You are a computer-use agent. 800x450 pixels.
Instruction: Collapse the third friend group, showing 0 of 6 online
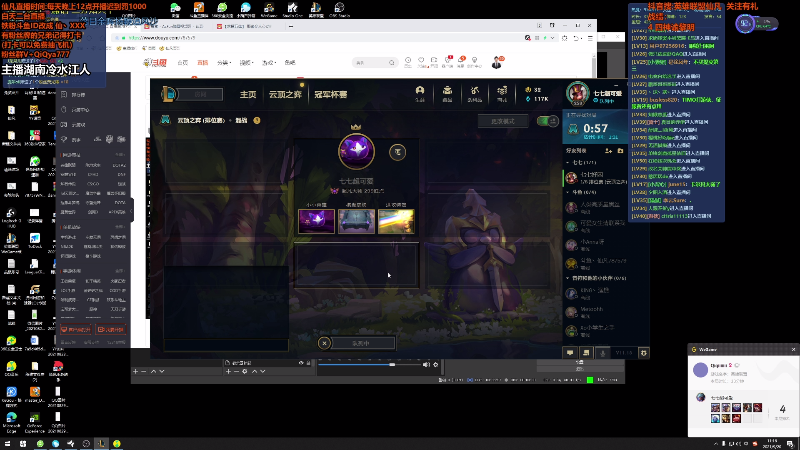pyautogui.click(x=568, y=278)
